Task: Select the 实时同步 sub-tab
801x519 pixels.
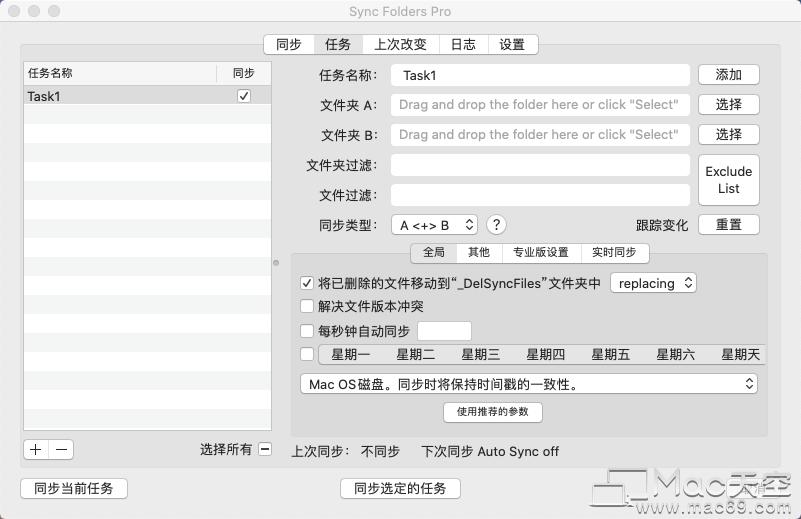Action: (615, 252)
